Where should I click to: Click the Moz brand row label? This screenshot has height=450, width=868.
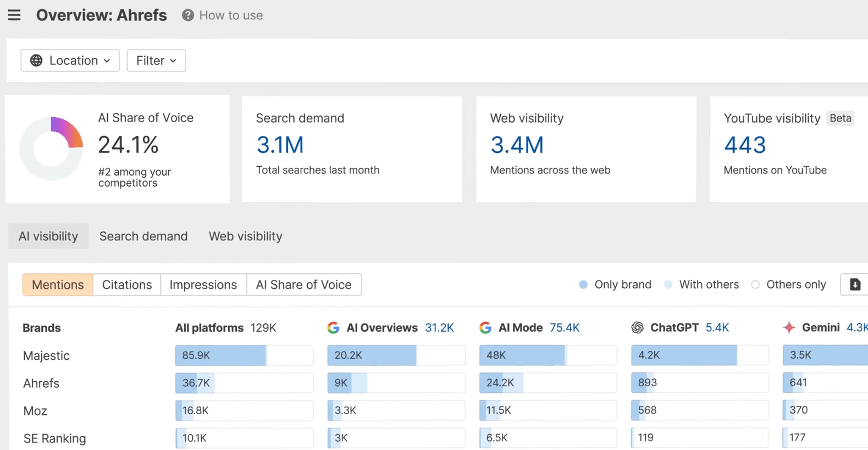(35, 411)
